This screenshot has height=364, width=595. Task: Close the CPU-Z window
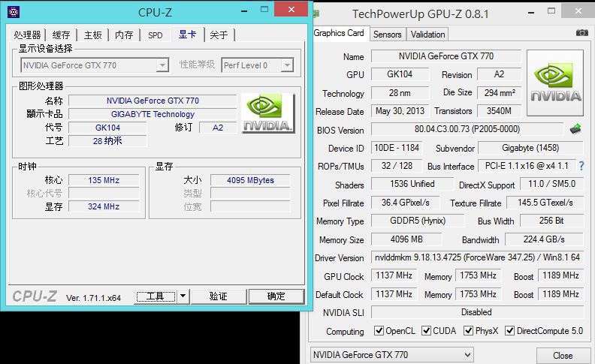[291, 9]
